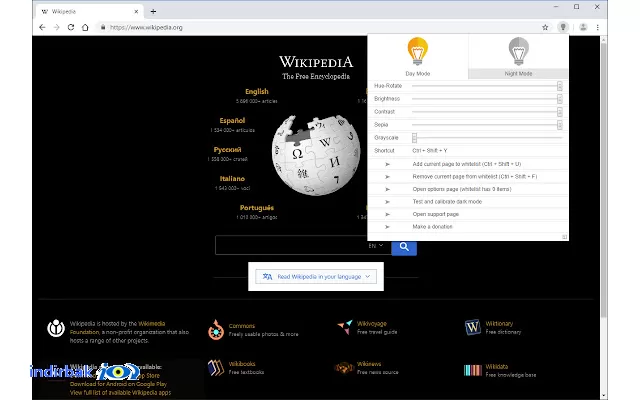The image size is (640, 400).
Task: Click the resize grip at popup corner
Action: (564, 237)
